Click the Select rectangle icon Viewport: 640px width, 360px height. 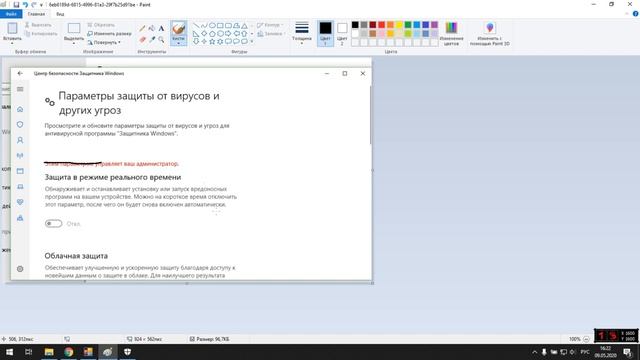tap(74, 28)
